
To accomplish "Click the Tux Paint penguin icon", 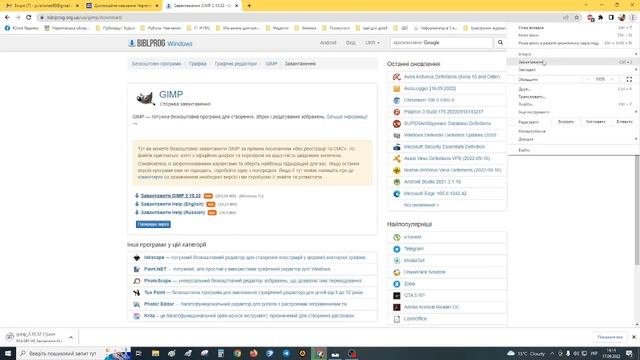I will [137, 293].
